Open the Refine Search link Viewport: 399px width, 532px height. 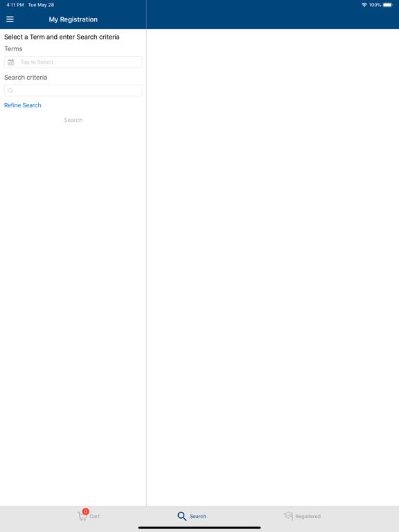22,105
